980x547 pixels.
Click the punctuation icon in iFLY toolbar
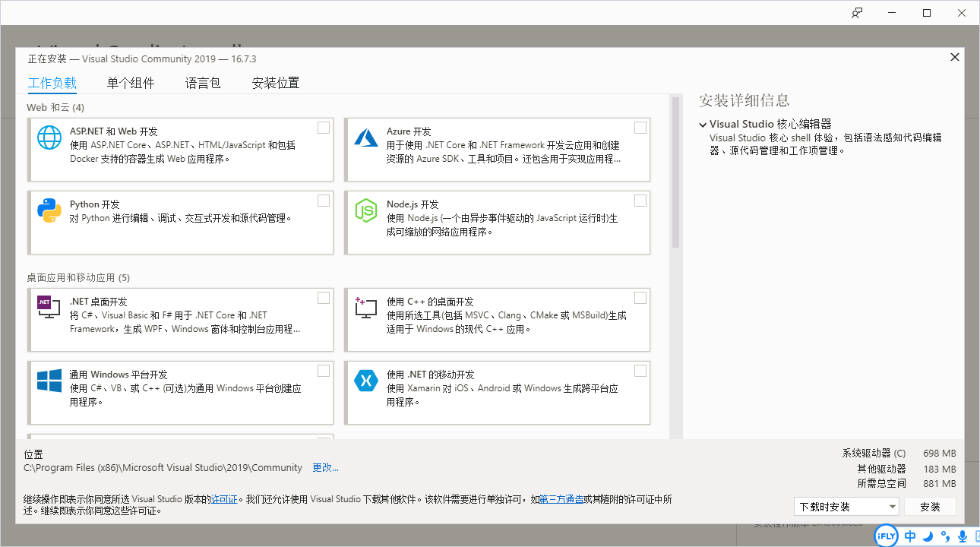tap(945, 536)
